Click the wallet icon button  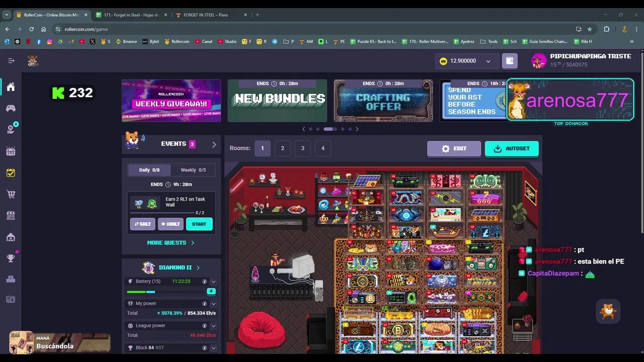pos(510,61)
